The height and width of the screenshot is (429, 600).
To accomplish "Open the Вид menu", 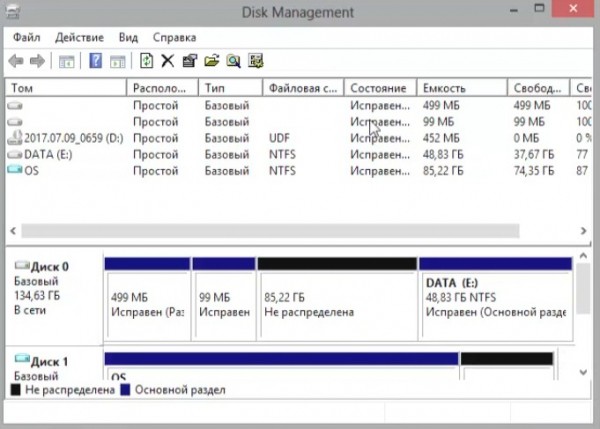I will 128,38.
